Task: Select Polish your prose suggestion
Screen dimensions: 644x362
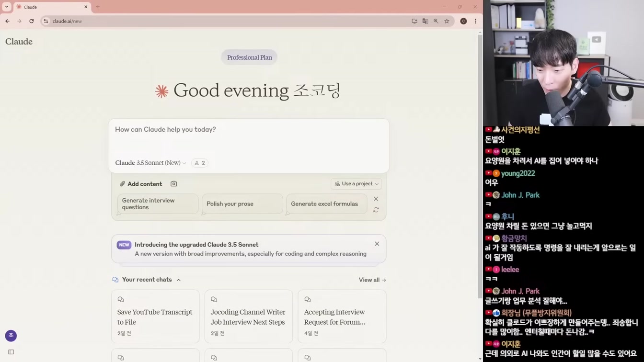Action: point(242,204)
